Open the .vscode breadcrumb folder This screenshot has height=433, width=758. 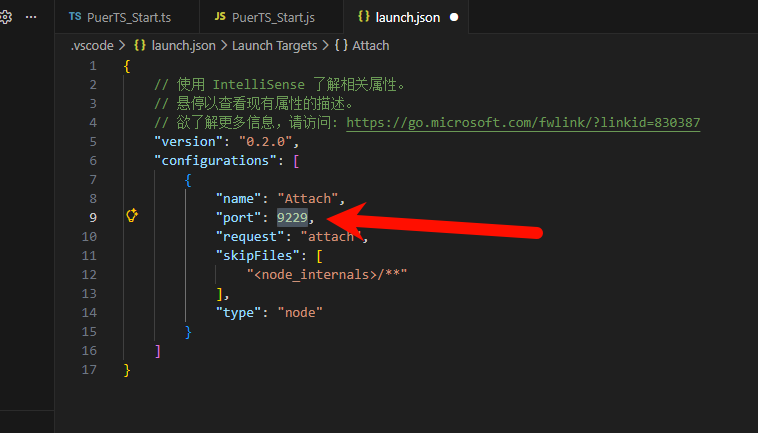[x=92, y=45]
